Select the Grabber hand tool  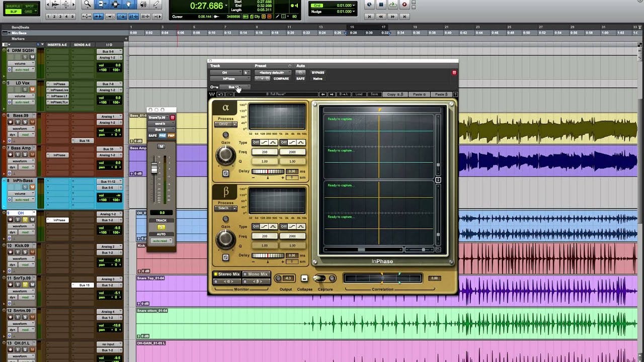pyautogui.click(x=129, y=5)
